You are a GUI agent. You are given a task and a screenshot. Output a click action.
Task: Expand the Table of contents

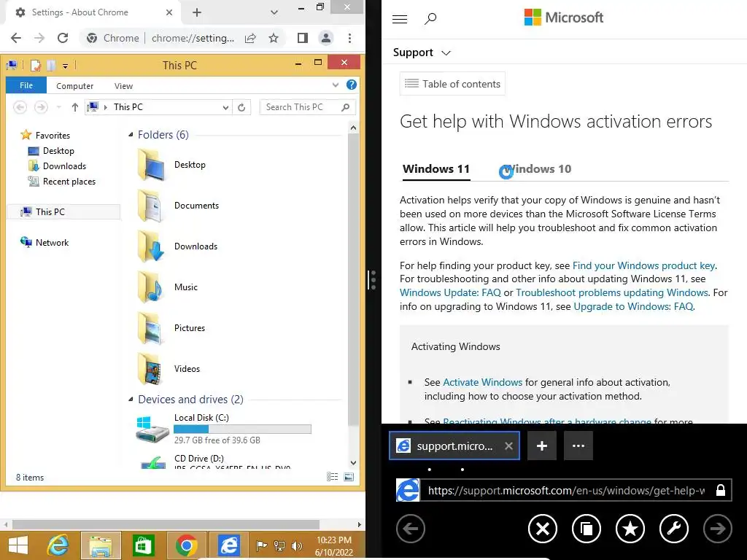452,84
